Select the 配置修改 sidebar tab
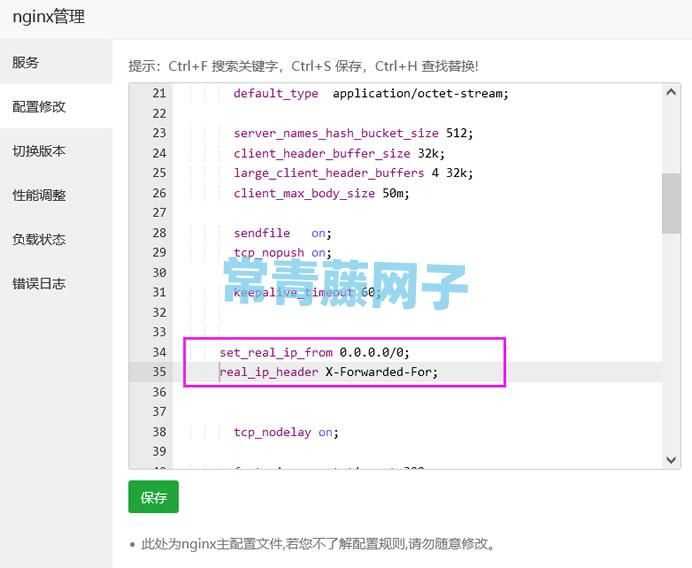692x568 pixels. (56, 106)
